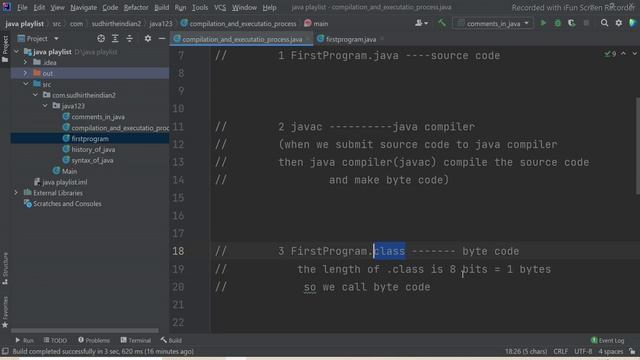The height and width of the screenshot is (360, 640).
Task: Go to next highlighted problem arrow
Action: coord(634,53)
